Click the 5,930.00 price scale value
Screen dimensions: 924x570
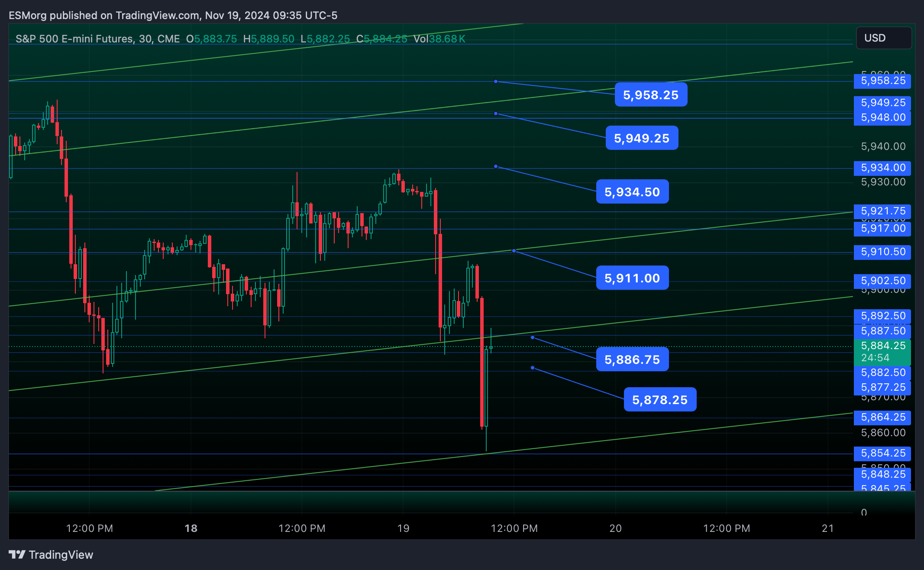pyautogui.click(x=883, y=182)
